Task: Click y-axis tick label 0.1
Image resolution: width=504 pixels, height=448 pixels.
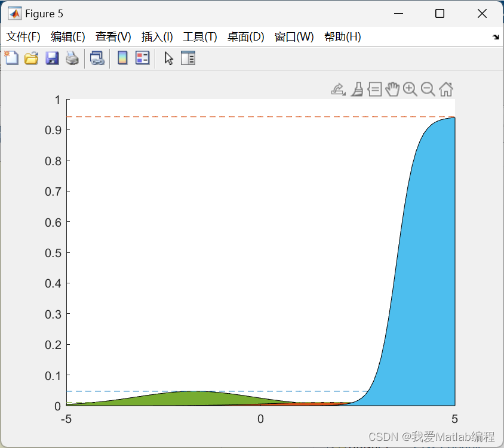Action: [53, 375]
